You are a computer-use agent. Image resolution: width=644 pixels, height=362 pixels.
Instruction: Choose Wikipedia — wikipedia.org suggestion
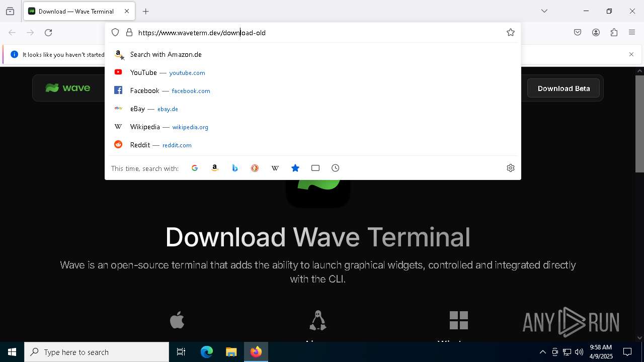point(313,127)
